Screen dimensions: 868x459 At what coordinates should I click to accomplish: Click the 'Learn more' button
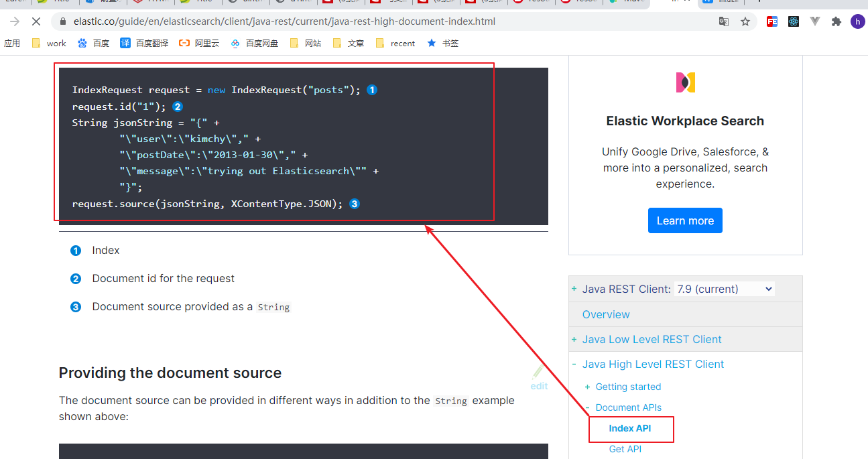[x=685, y=220]
